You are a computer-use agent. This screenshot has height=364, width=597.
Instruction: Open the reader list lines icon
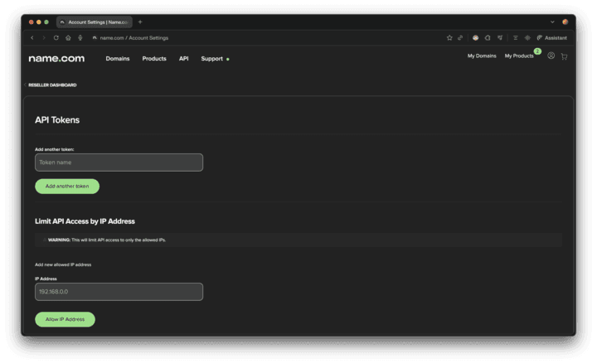click(x=515, y=37)
